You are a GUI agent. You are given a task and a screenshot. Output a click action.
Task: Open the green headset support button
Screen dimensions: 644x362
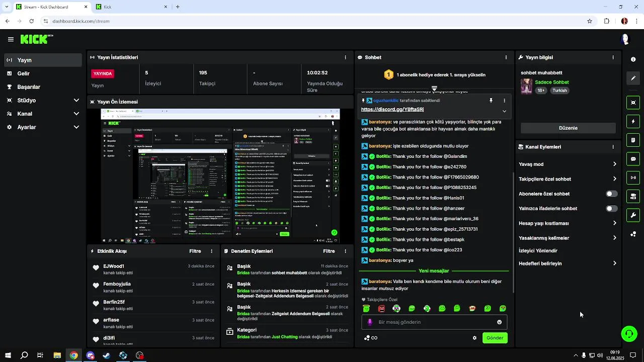point(629,334)
